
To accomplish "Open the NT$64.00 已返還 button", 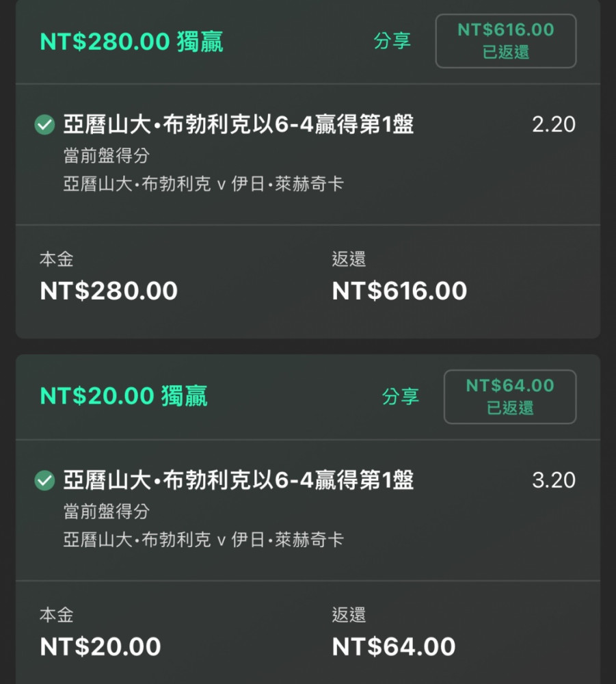I will click(x=510, y=397).
